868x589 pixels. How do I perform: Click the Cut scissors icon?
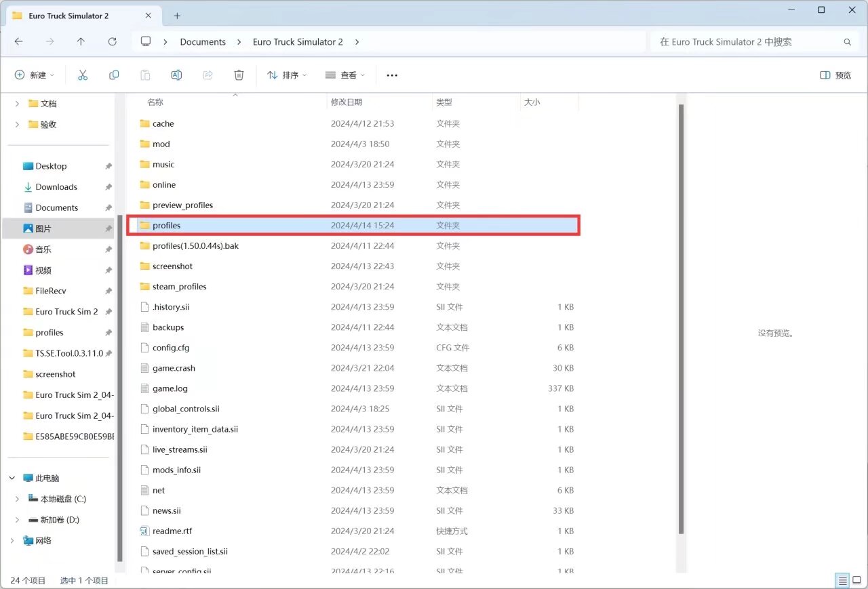[x=83, y=75]
